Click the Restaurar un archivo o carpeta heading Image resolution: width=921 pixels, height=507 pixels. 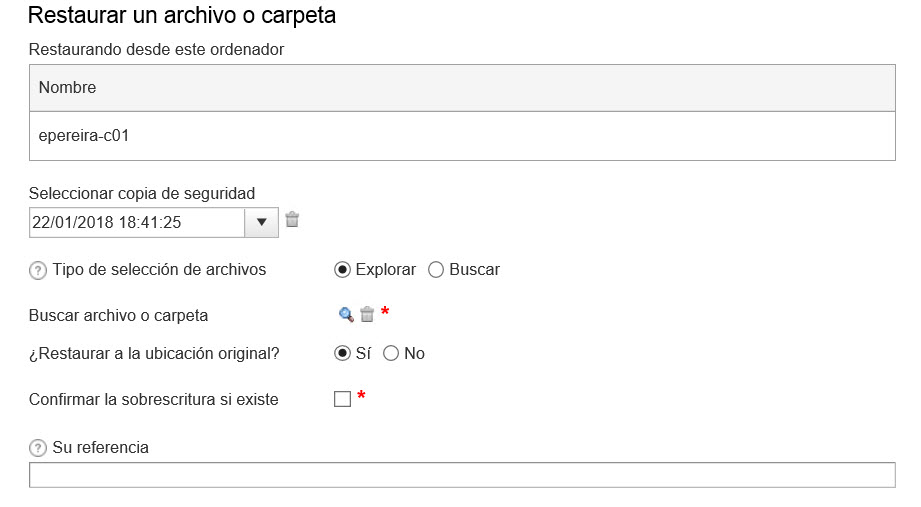[x=181, y=15]
